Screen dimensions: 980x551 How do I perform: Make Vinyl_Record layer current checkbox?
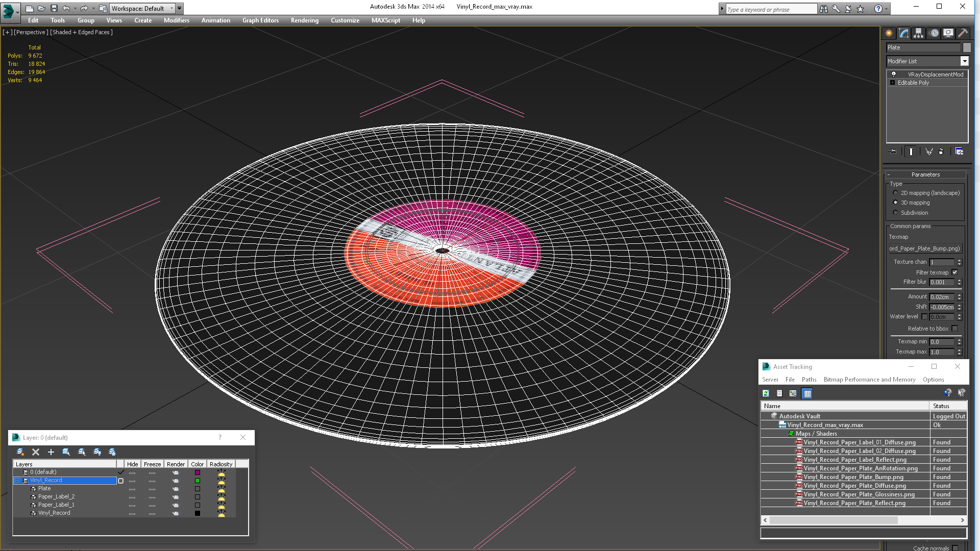pos(121,481)
